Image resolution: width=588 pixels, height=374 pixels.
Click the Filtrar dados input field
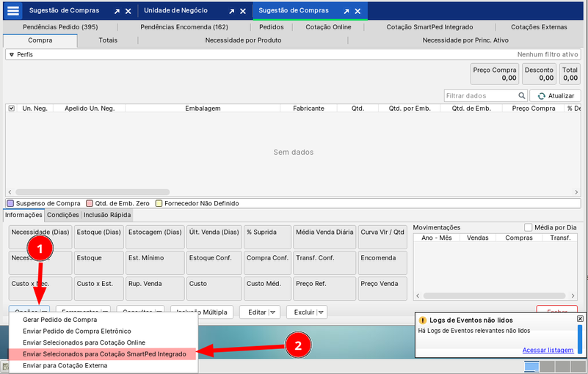481,96
